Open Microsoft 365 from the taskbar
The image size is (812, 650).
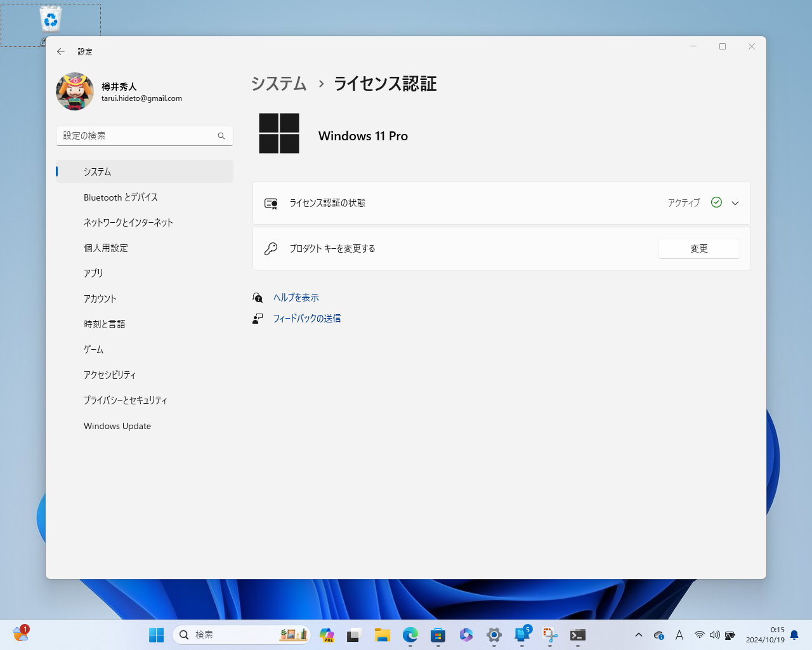click(x=466, y=635)
